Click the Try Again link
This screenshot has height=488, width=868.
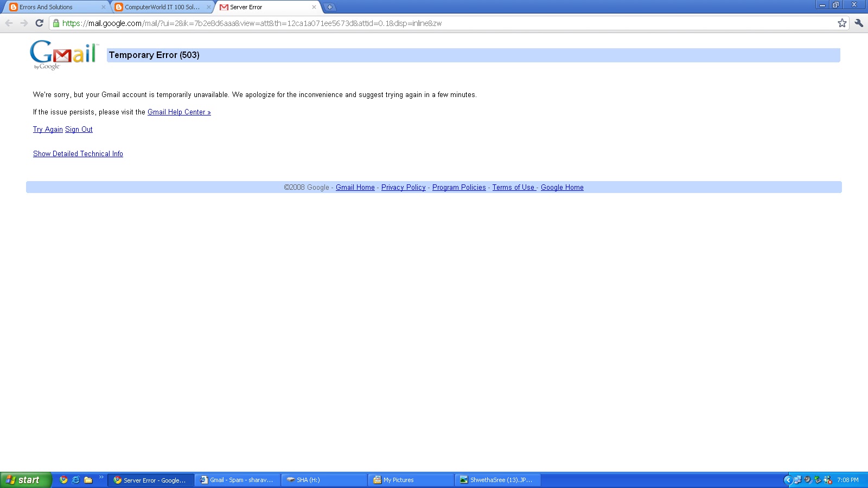(x=48, y=130)
